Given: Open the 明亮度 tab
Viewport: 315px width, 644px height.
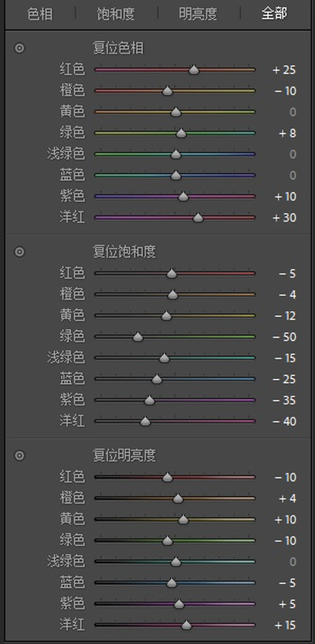Looking at the screenshot, I should [x=198, y=14].
